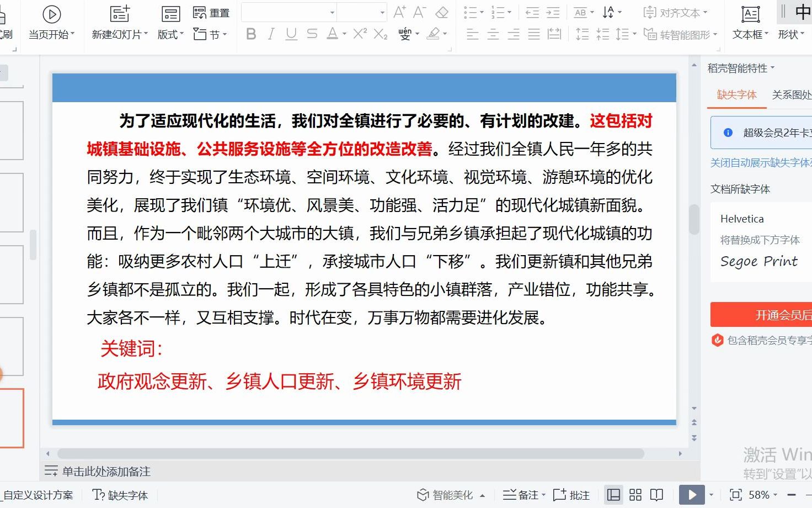The width and height of the screenshot is (812, 508).
Task: Click Reset (重置) slide button
Action: (211, 12)
